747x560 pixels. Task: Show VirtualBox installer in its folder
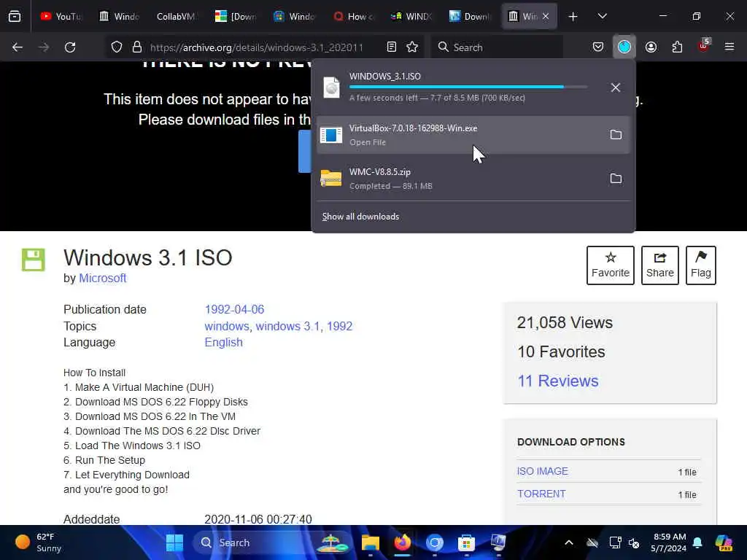coord(616,135)
